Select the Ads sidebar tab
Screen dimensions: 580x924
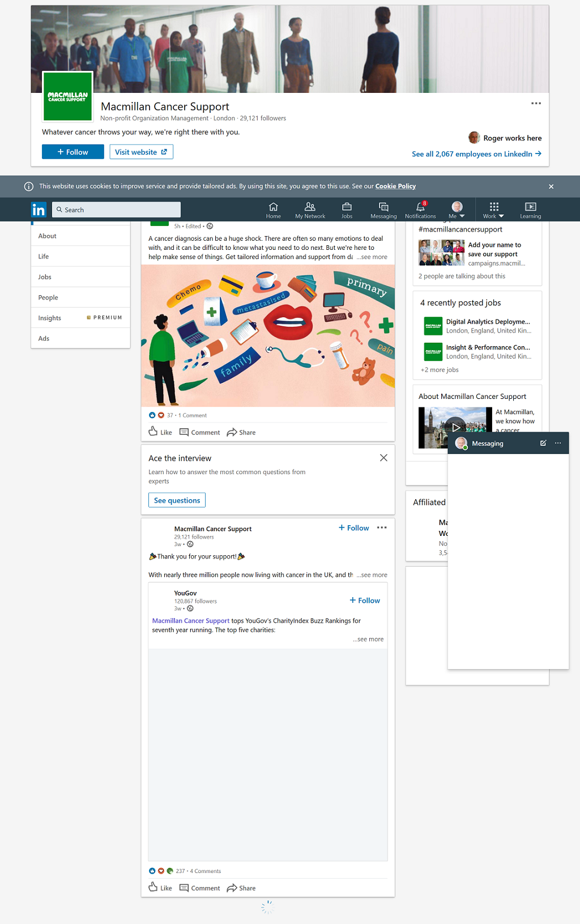click(x=80, y=338)
